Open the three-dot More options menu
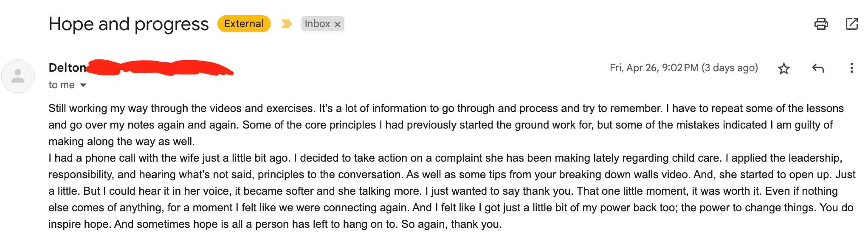868x252 pixels. (x=851, y=68)
